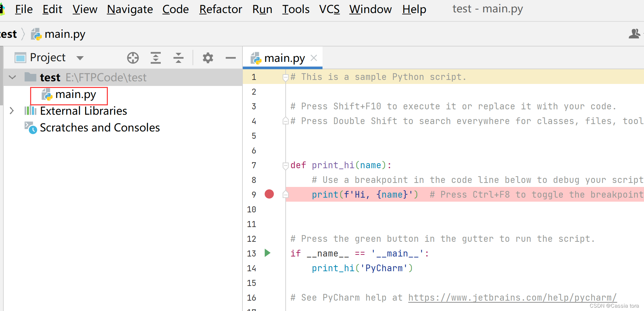Open the Window menu

370,9
